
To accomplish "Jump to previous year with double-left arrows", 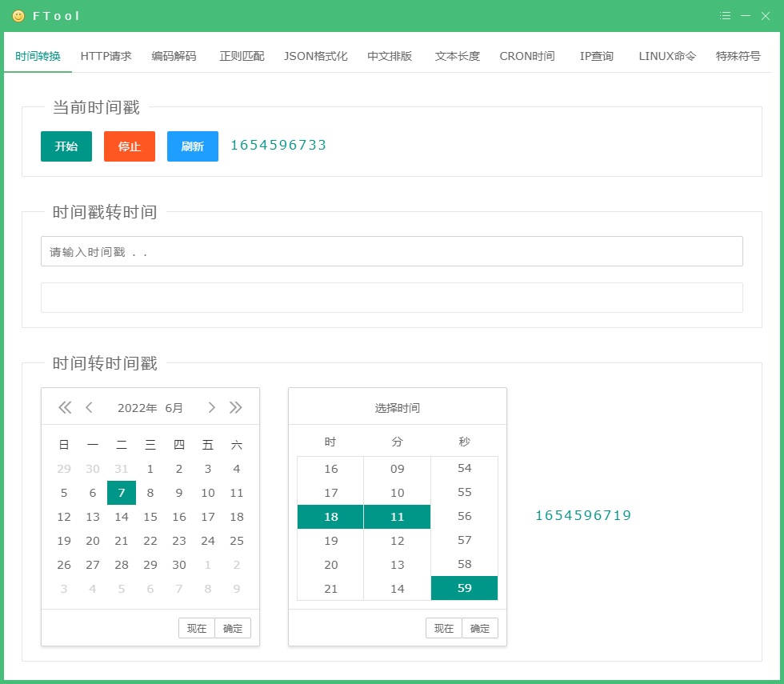I will [x=64, y=407].
